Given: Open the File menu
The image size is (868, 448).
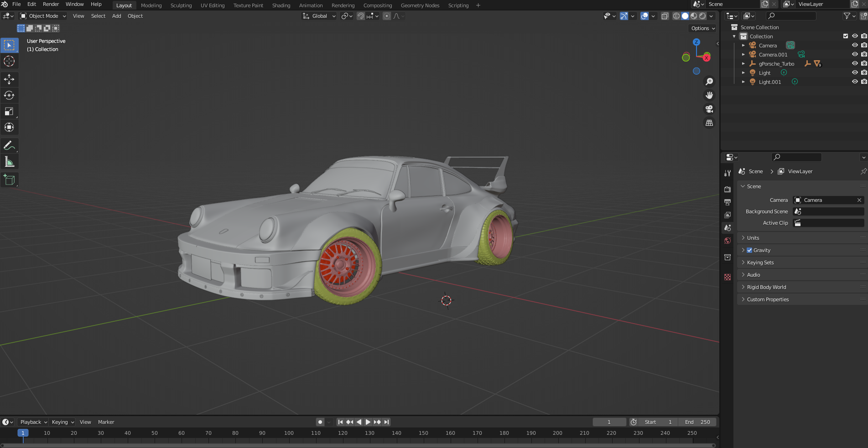Looking at the screenshot, I should tap(16, 4).
